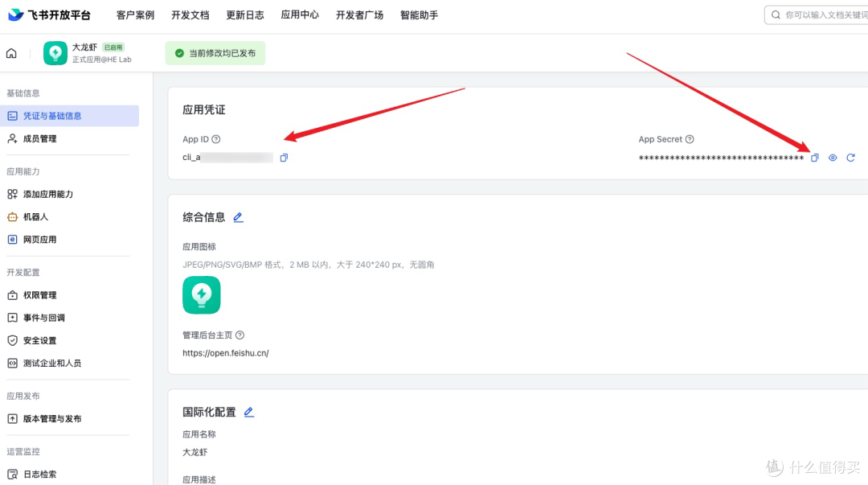Click help icon beside 管理后台主页
This screenshot has width=868, height=485.
coord(240,335)
